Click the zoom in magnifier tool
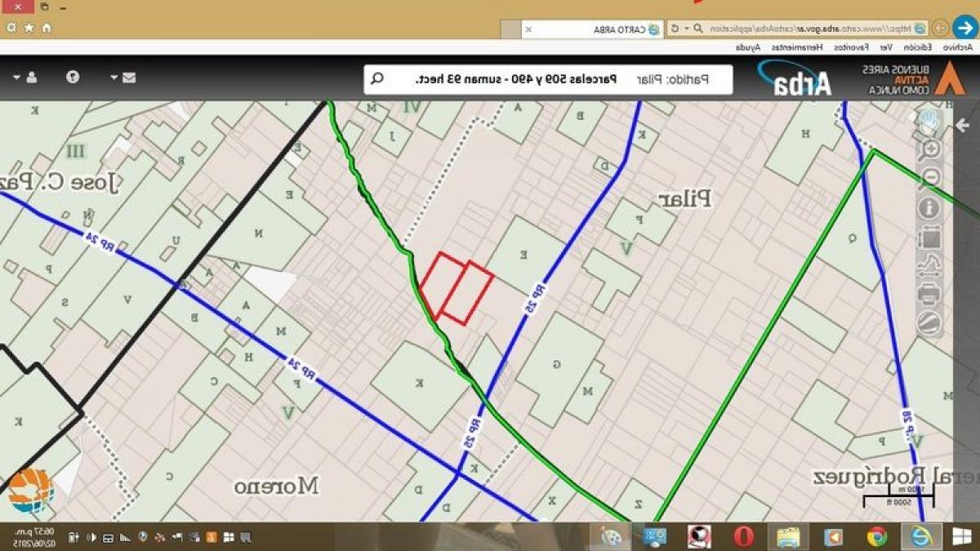The image size is (980, 551). pos(929,149)
